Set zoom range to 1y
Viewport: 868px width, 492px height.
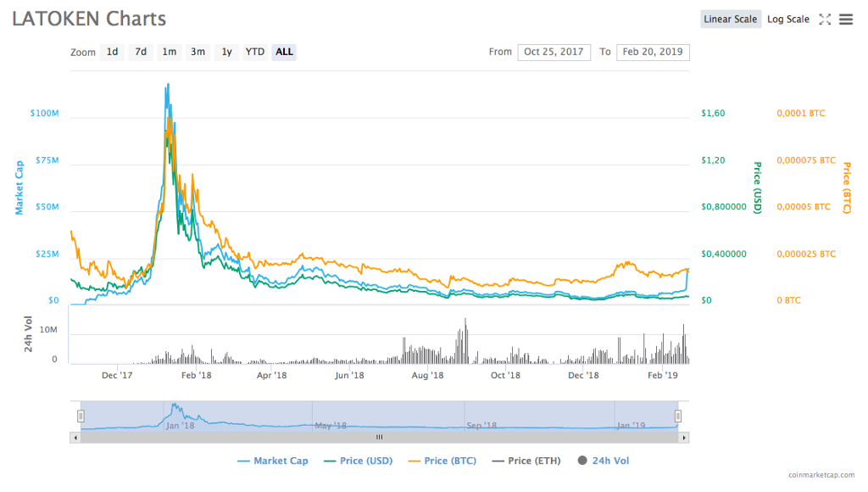coord(226,52)
